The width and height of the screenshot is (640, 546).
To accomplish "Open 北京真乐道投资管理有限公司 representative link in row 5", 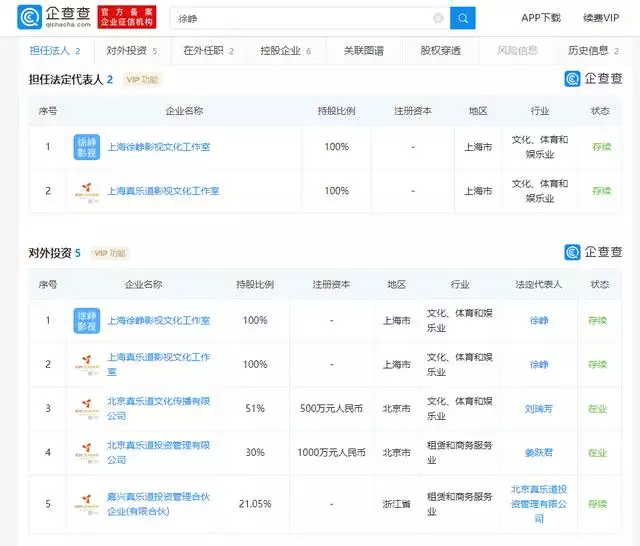I will [539, 504].
